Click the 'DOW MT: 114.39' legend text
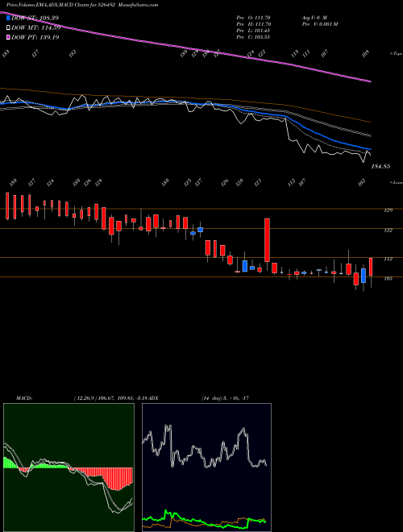This screenshot has height=532, width=403. [36, 28]
